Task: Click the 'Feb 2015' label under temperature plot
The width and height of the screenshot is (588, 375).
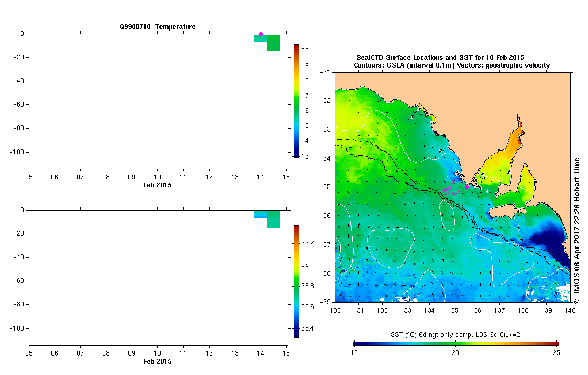Action: [x=157, y=185]
